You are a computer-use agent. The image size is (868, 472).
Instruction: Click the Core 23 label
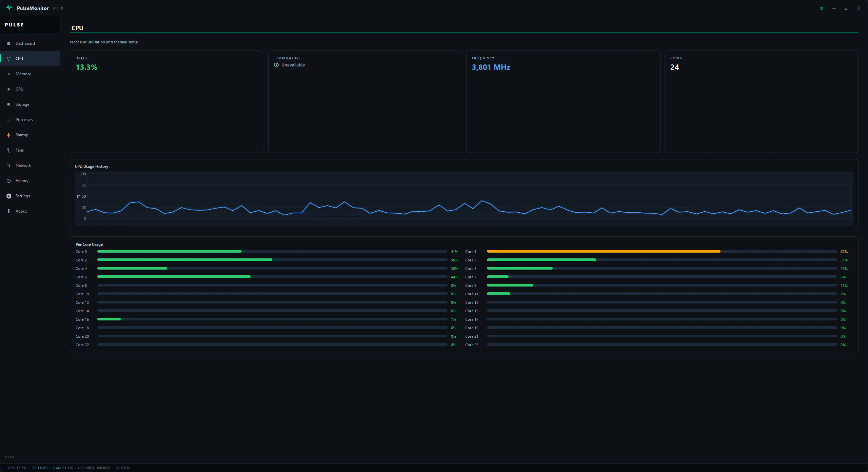click(x=472, y=345)
